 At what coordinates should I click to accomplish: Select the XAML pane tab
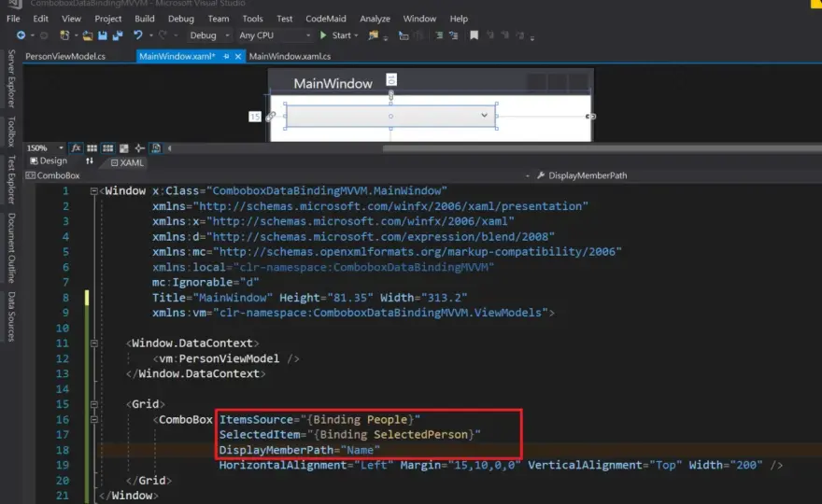[127, 163]
